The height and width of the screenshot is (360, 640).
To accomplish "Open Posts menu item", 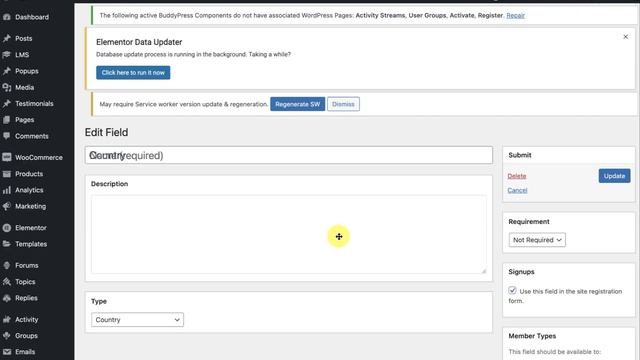I will point(24,38).
